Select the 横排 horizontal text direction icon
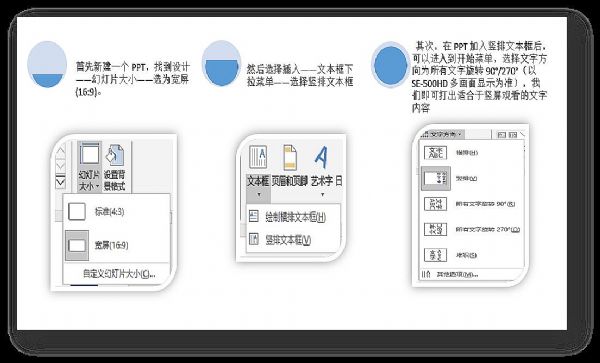The height and width of the screenshot is (363, 600). [x=435, y=153]
